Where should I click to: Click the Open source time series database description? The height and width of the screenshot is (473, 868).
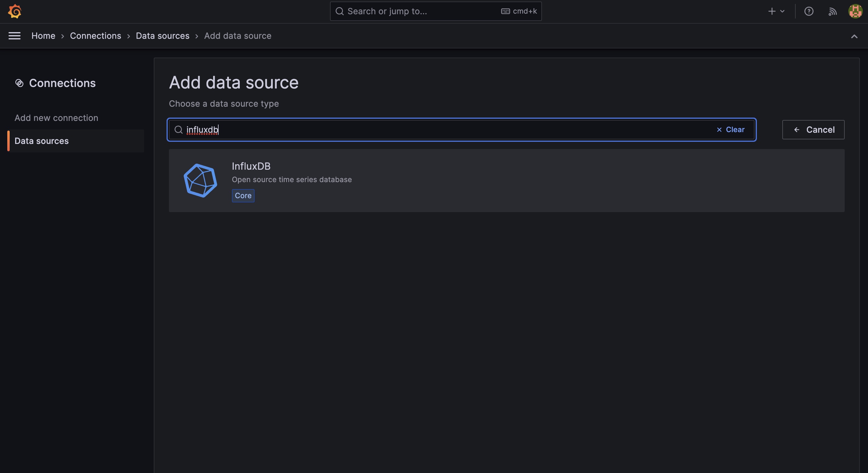292,179
